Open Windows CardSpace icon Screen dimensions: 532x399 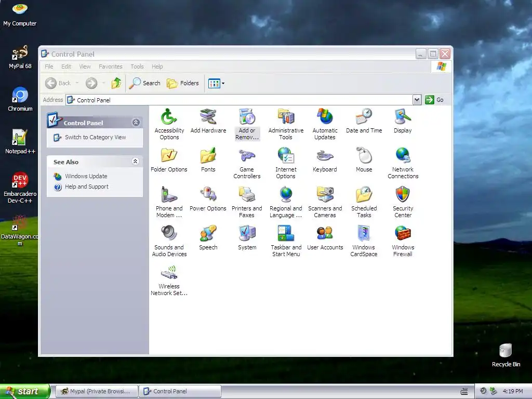[x=364, y=241]
